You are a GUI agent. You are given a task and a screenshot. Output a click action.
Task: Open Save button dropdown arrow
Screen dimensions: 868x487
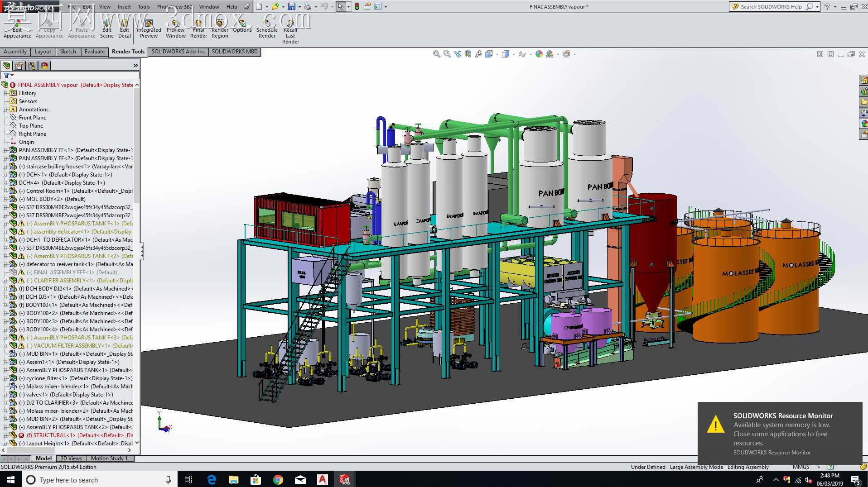[x=299, y=7]
